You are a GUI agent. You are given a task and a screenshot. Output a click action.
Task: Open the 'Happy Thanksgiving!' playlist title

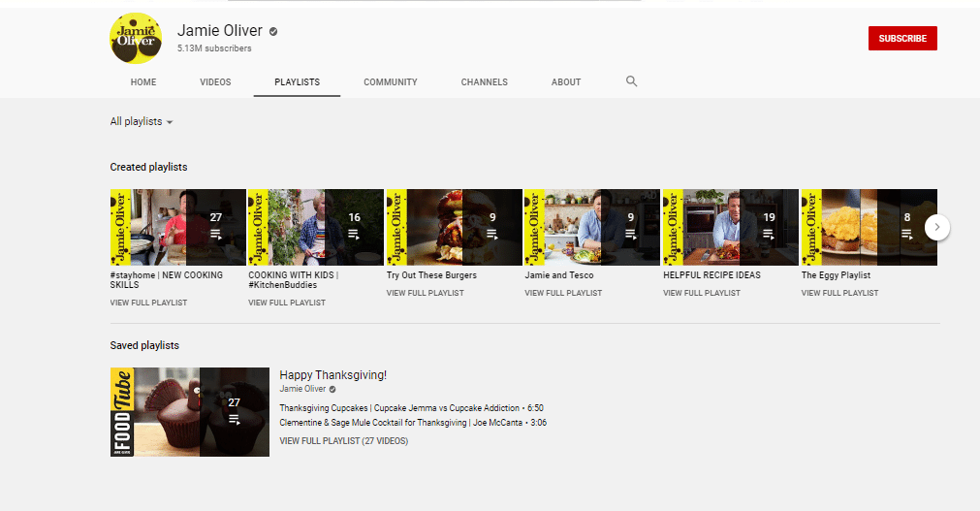coord(333,375)
